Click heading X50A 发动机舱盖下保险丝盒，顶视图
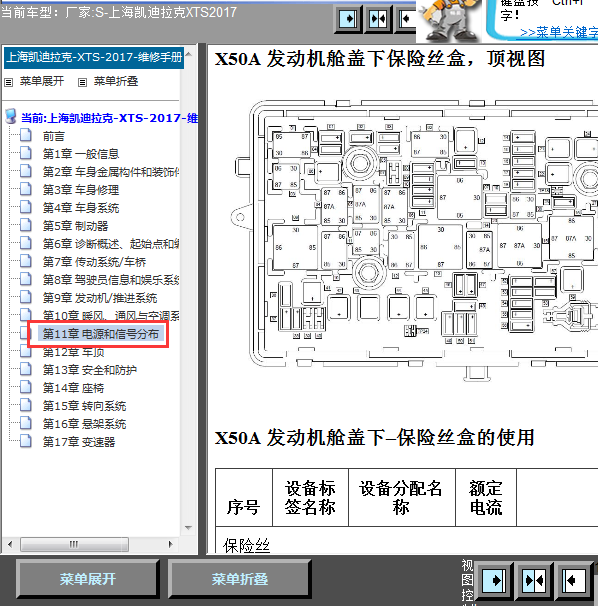This screenshot has height=606, width=598. pos(380,59)
